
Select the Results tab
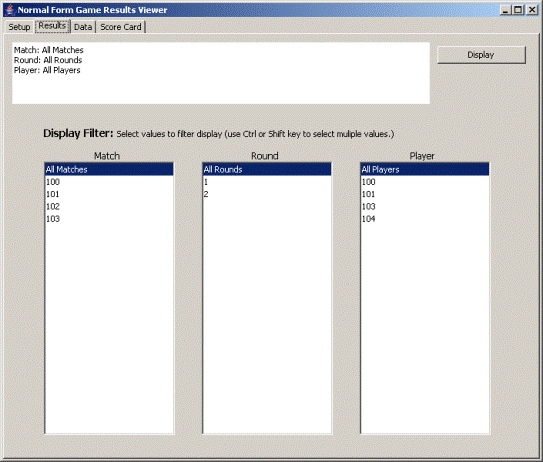52,26
